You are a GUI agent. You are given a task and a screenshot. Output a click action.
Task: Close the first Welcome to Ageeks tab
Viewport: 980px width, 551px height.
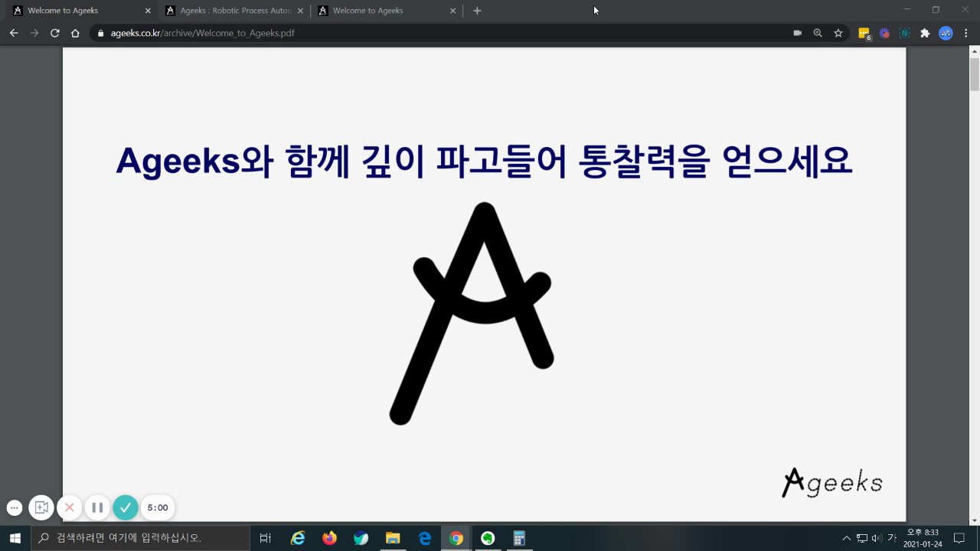coord(148,11)
